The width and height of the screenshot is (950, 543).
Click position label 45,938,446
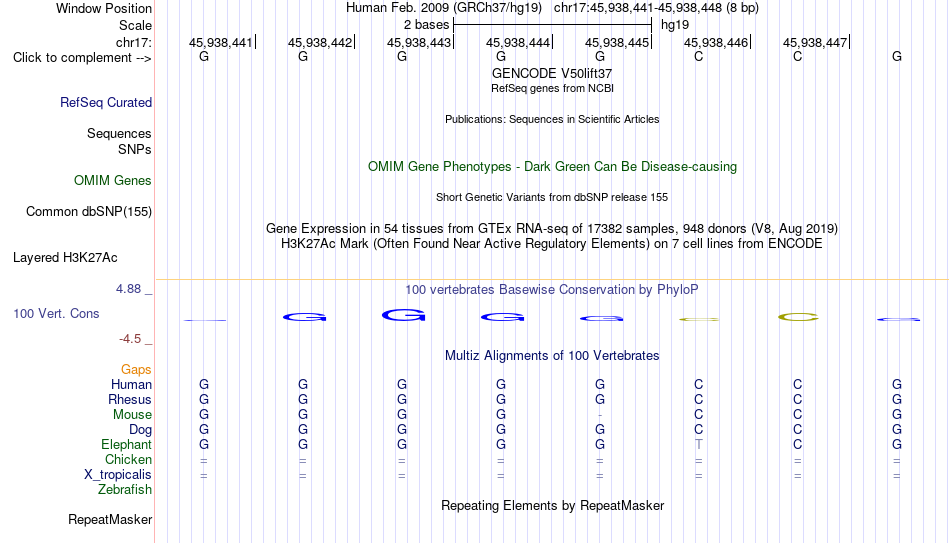(716, 42)
